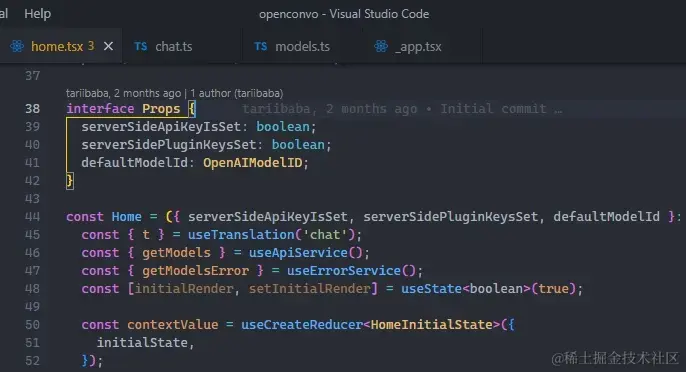The height and width of the screenshot is (372, 686).
Task: Click the React icon on home.tsx tab
Action: pos(17,46)
